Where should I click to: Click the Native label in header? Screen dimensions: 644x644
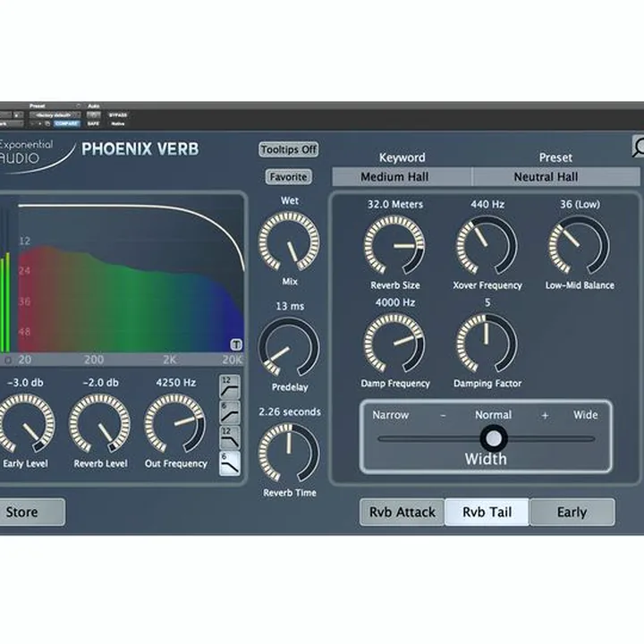point(118,123)
